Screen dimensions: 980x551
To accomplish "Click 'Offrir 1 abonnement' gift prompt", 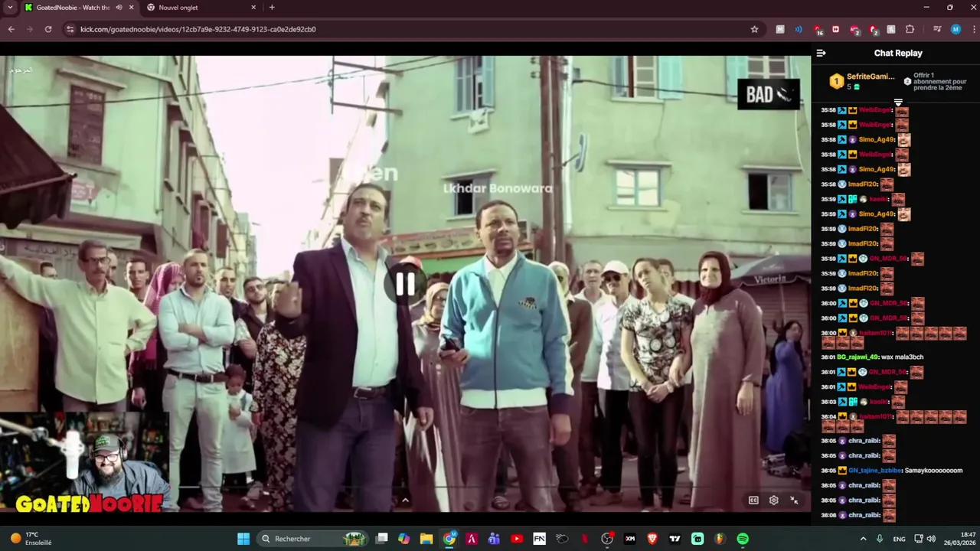I will click(x=934, y=81).
